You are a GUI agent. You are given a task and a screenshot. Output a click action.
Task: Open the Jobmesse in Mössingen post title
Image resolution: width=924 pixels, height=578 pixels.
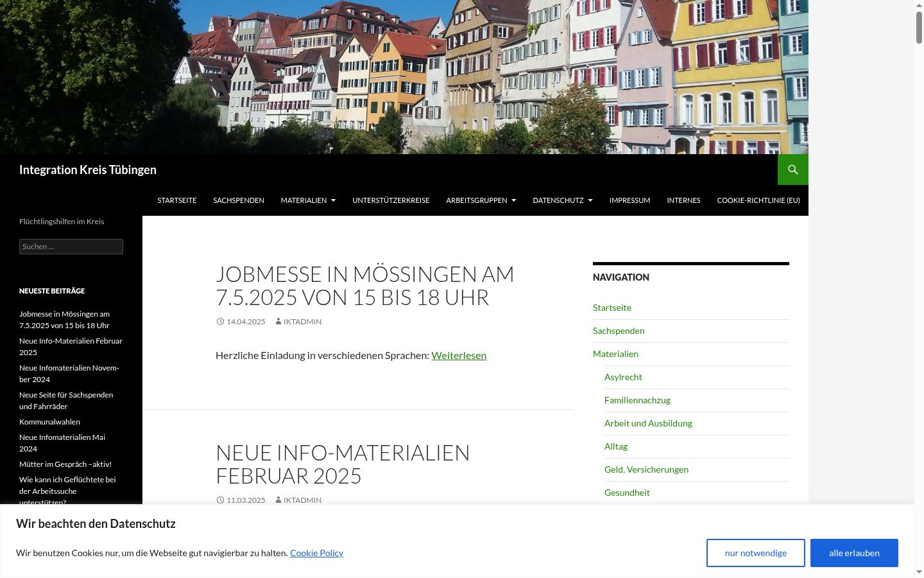tap(365, 286)
